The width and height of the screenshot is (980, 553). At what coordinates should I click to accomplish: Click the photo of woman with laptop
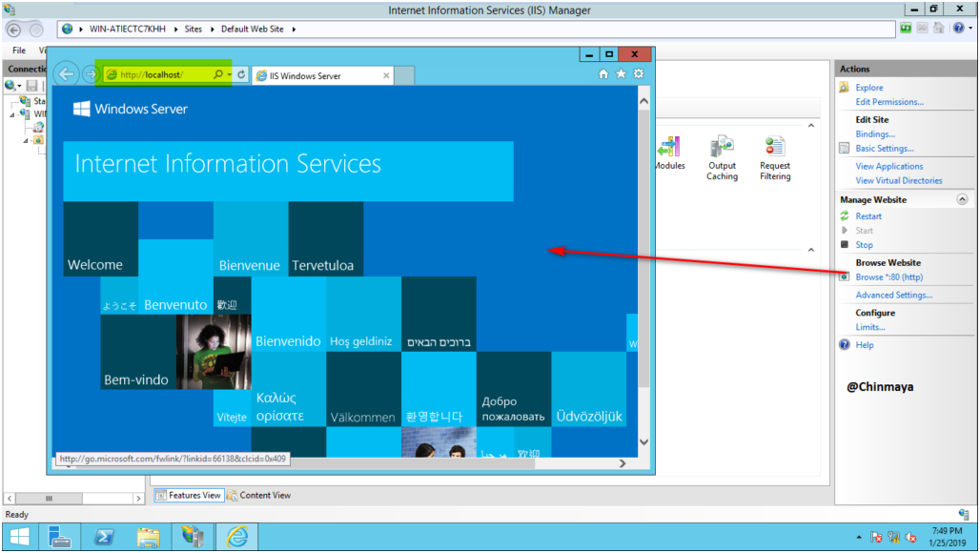click(214, 351)
